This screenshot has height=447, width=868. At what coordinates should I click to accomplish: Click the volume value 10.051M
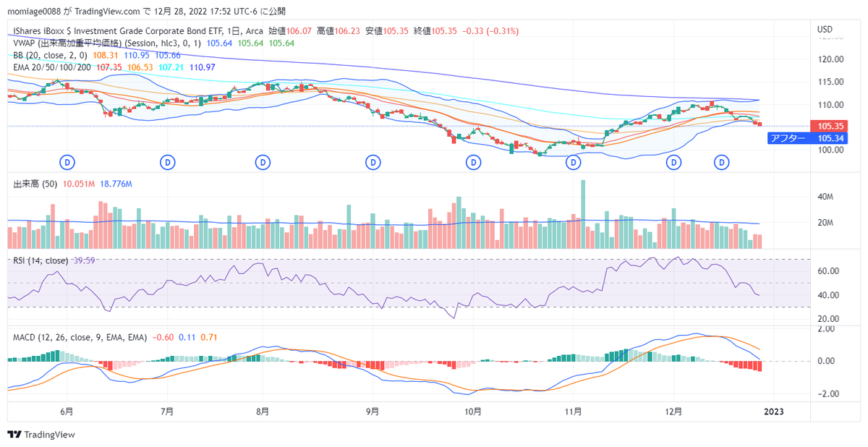(80, 184)
